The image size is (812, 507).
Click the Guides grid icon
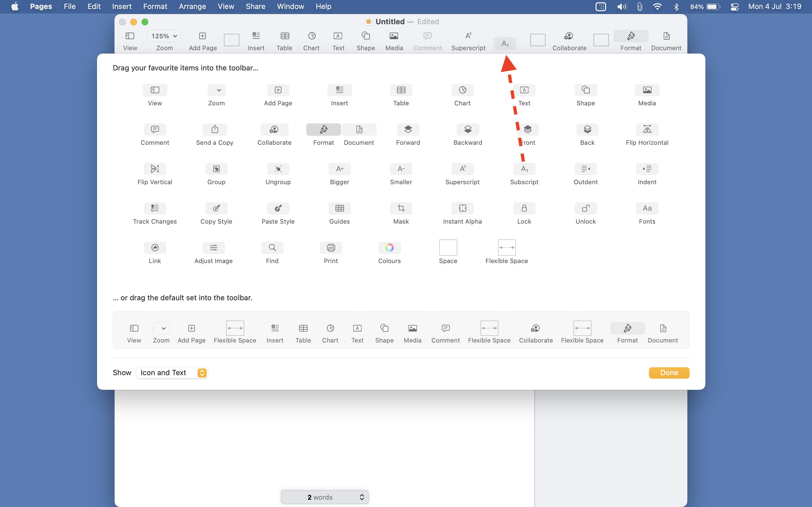[339, 208]
